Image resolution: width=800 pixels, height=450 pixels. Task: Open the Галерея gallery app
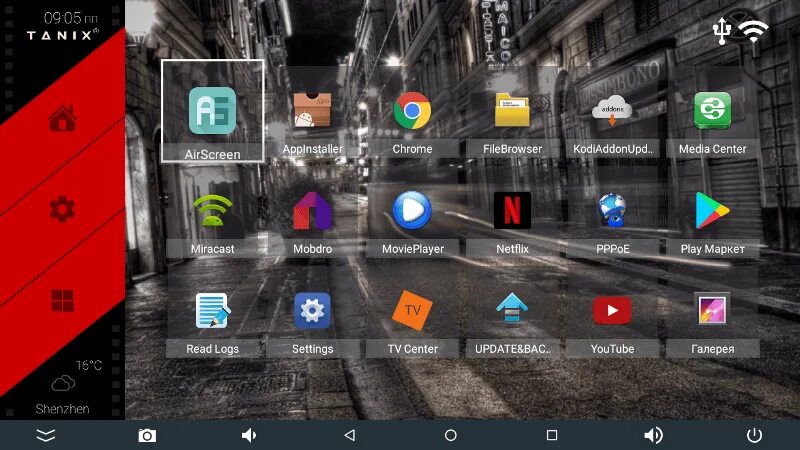pos(712,310)
